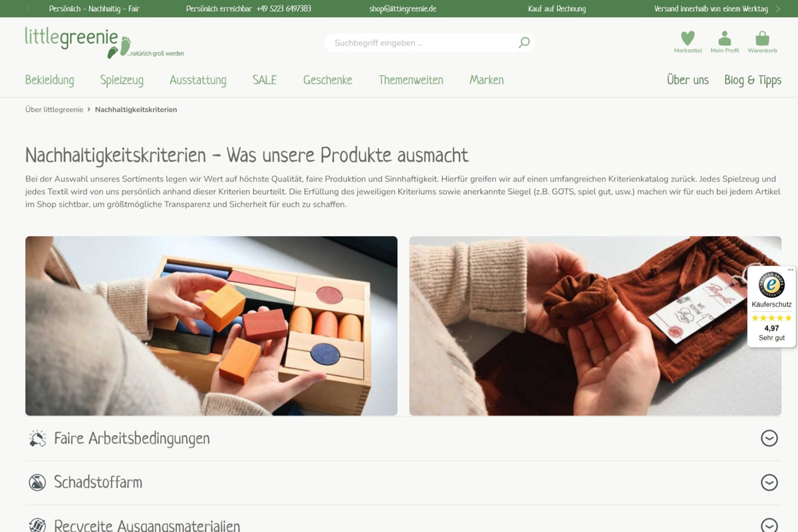Click the search magnifier icon
798x532 pixels.
click(524, 43)
